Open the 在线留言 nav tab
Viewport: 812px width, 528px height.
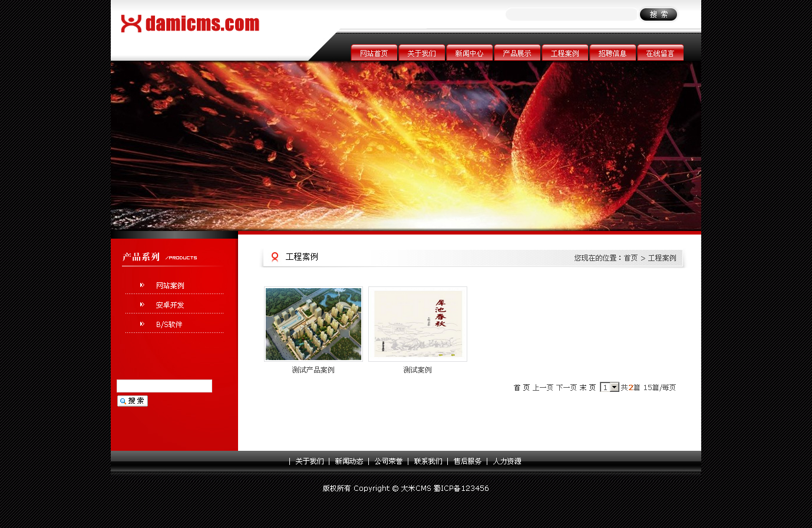661,53
